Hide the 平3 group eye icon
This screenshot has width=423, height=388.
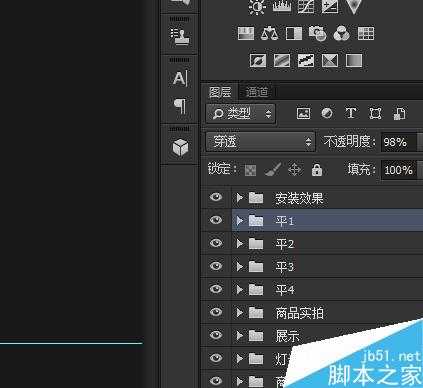coord(216,266)
